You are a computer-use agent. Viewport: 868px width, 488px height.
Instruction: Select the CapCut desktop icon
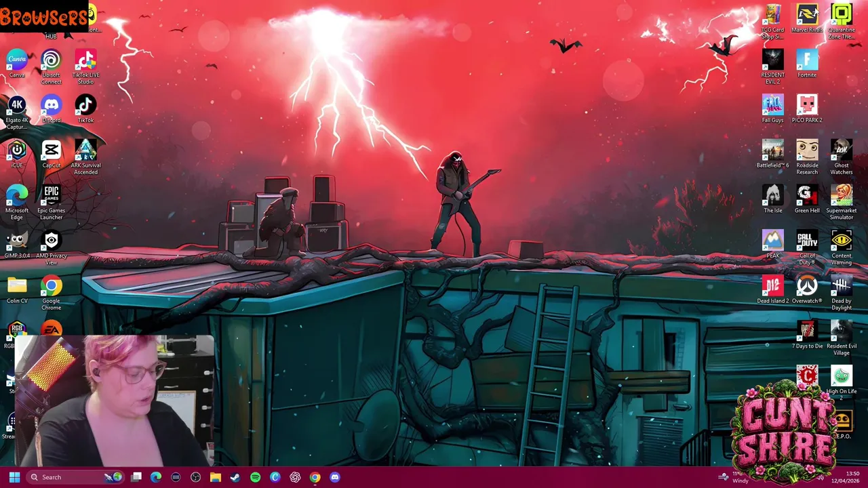51,154
